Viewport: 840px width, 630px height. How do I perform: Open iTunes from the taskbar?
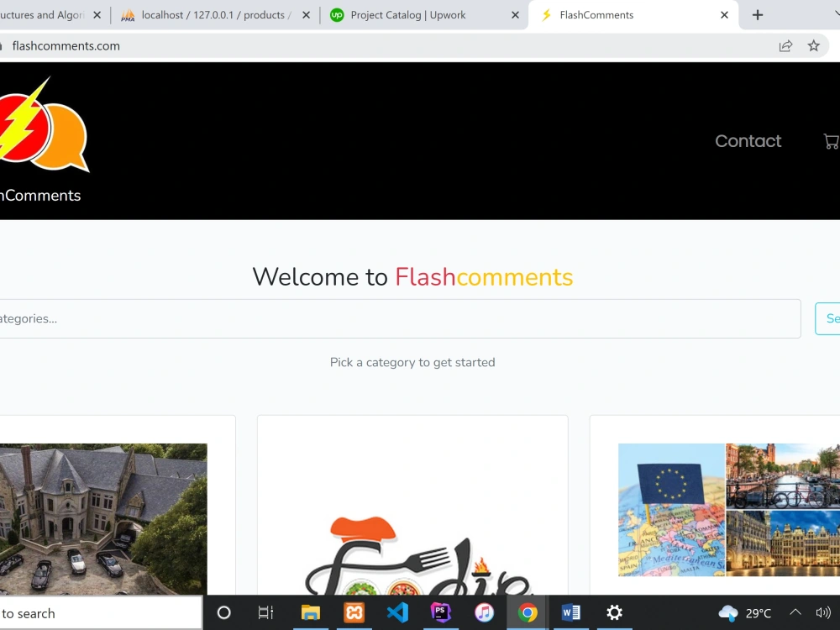pyautogui.click(x=485, y=612)
